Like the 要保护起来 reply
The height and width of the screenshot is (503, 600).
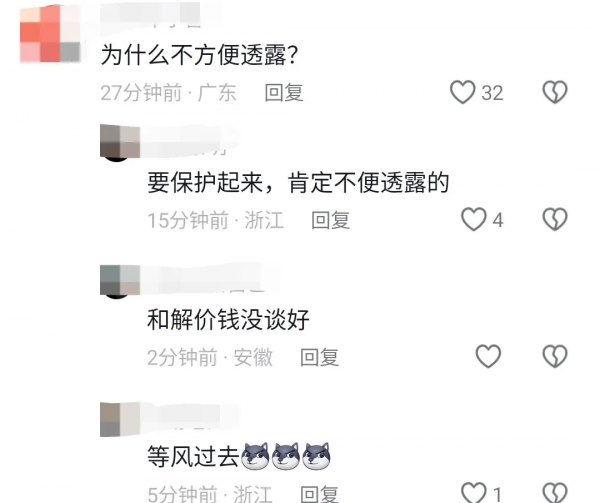(473, 219)
